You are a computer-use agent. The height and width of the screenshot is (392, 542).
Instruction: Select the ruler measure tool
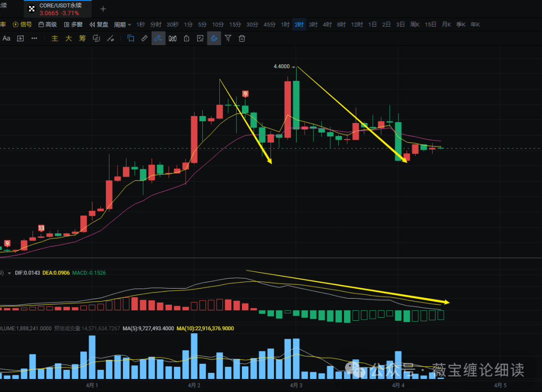tap(145, 38)
